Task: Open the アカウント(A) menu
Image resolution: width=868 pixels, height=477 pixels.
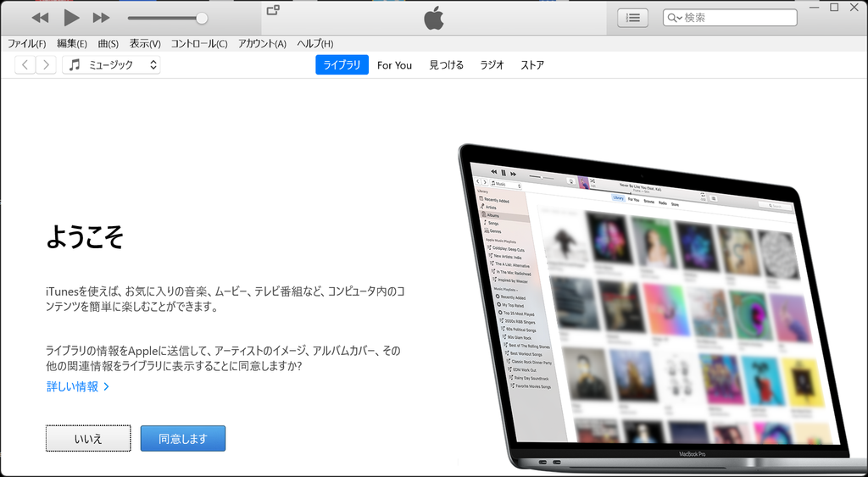Action: tap(262, 44)
